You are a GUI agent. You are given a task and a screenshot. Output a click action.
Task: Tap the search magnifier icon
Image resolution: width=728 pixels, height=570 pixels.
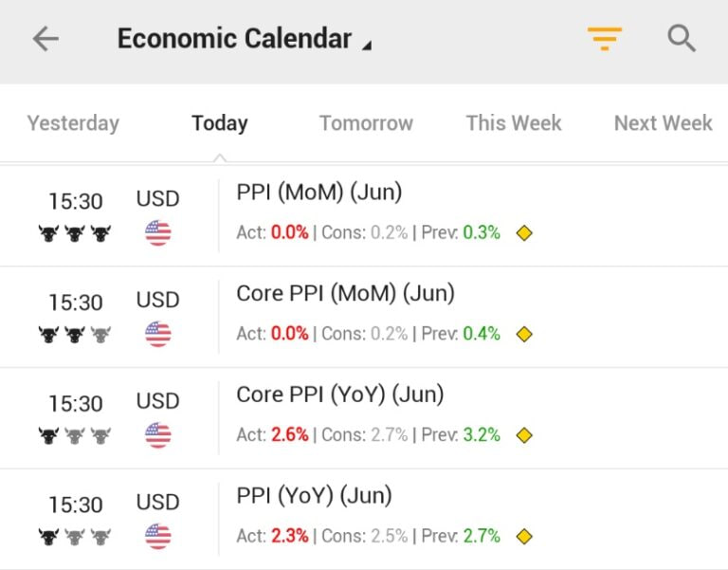tap(682, 39)
